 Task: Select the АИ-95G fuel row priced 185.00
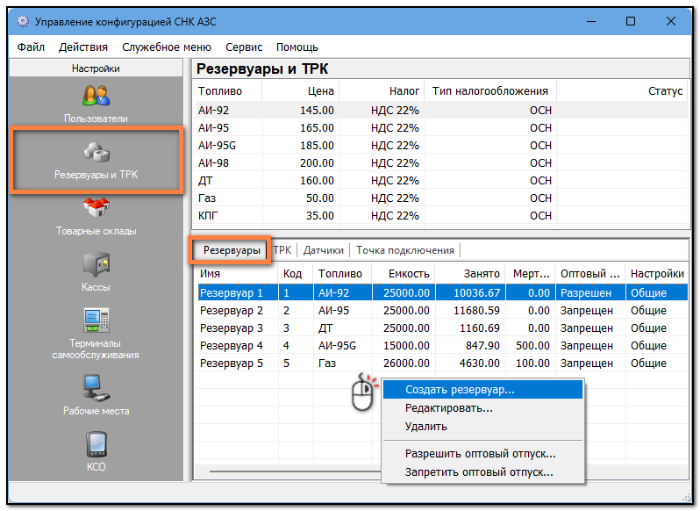pyautogui.click(x=442, y=145)
